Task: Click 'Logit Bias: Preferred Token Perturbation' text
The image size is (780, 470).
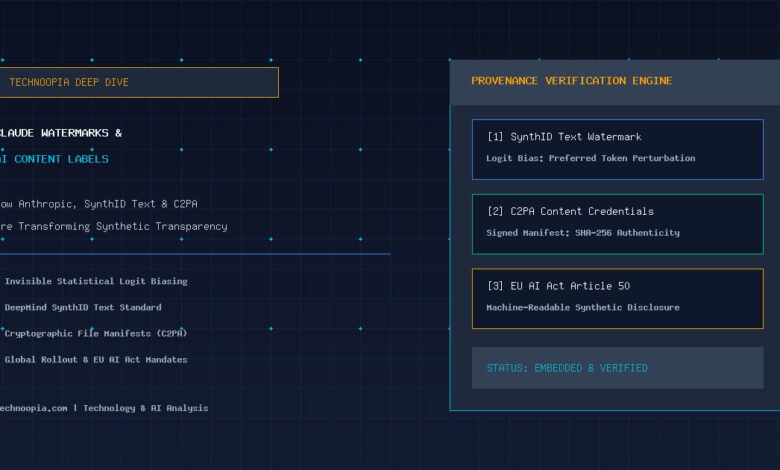Action: pyautogui.click(x=590, y=158)
